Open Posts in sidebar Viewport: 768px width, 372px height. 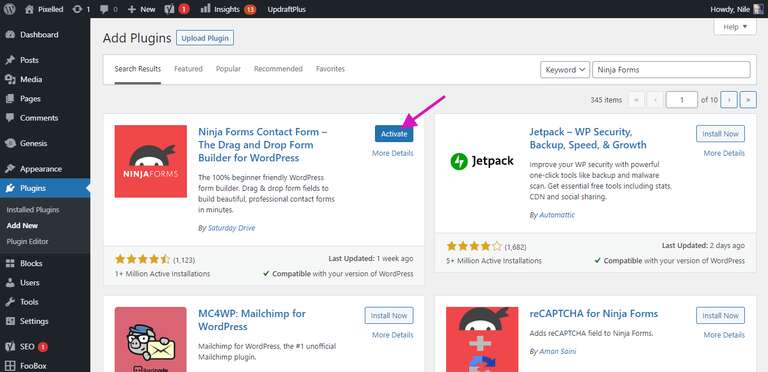[x=45, y=60]
